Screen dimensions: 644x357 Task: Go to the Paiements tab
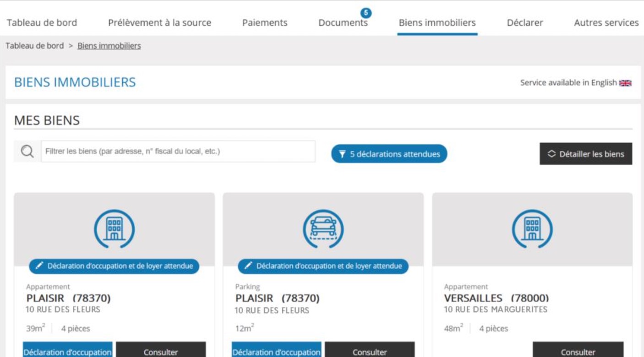pos(265,22)
